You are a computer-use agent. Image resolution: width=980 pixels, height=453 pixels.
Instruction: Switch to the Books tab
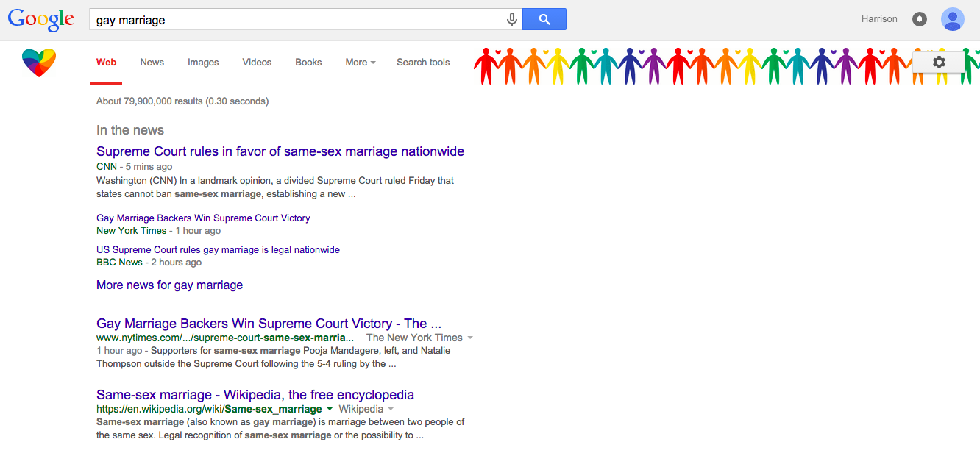click(308, 63)
